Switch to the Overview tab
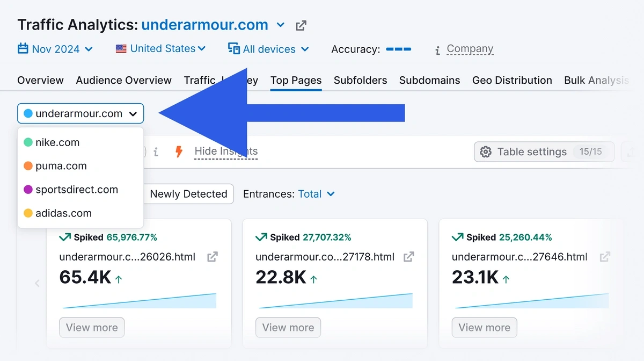Viewport: 644px width, 361px height. click(x=40, y=80)
